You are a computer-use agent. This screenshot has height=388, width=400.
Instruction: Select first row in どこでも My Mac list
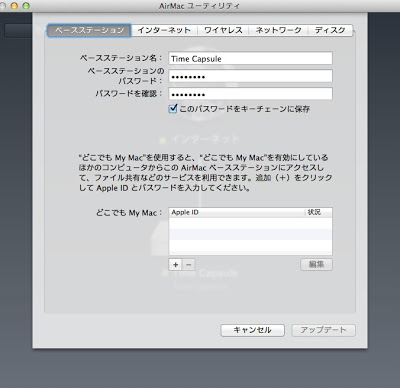point(250,223)
